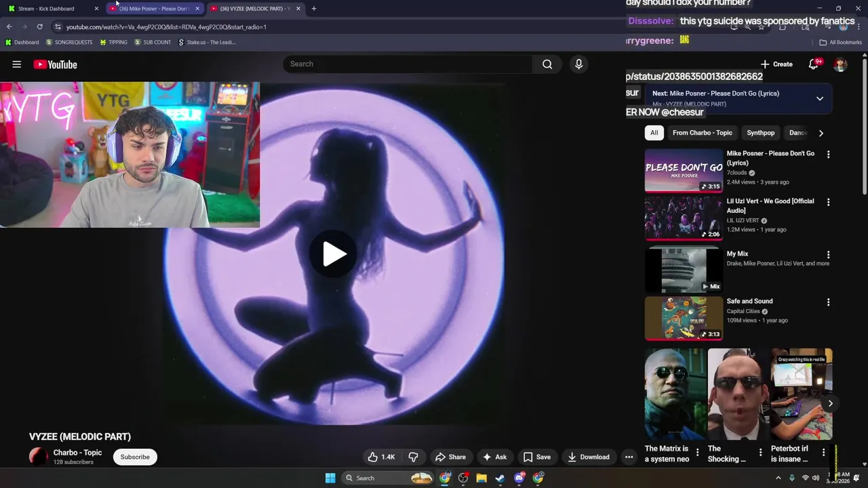Open the 7clouds channel link

point(737,173)
